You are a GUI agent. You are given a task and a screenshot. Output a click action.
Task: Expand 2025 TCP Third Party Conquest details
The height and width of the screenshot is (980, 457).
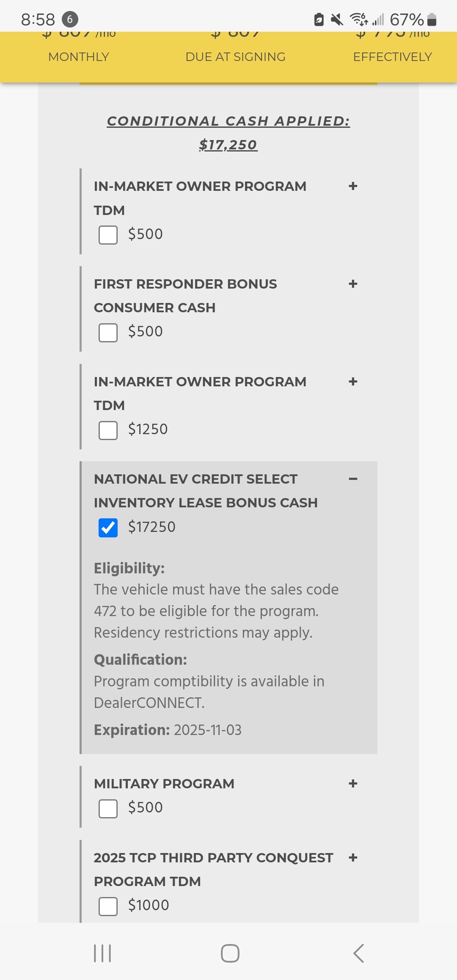tap(353, 858)
